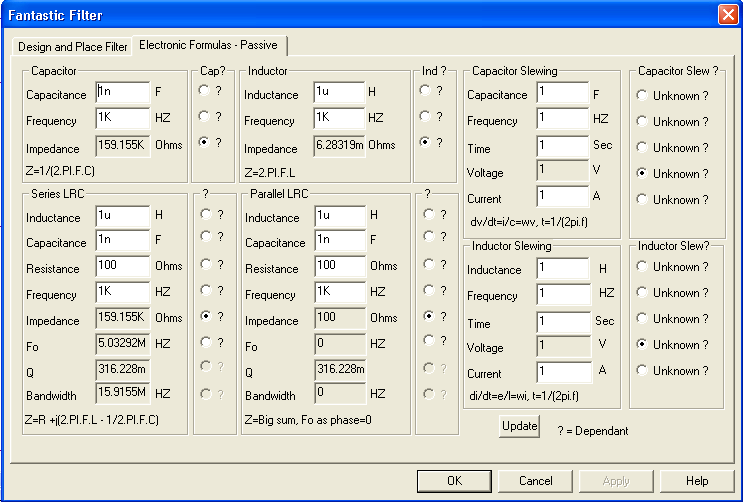Open Help for the dialog
Screen dimensions: 743x502
click(x=697, y=481)
